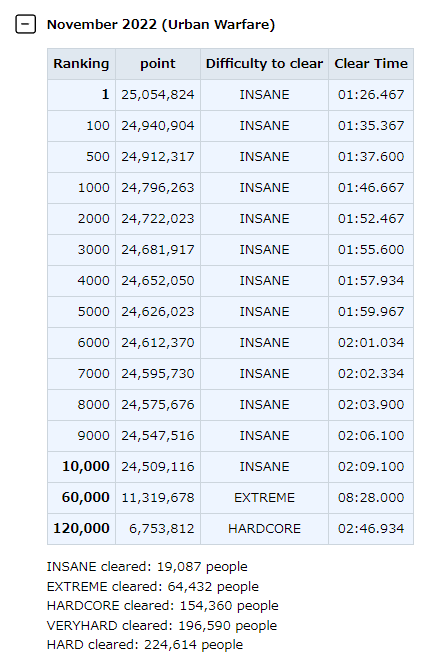Select the ranking 100 cell
The width and height of the screenshot is (427, 664).
(81, 126)
